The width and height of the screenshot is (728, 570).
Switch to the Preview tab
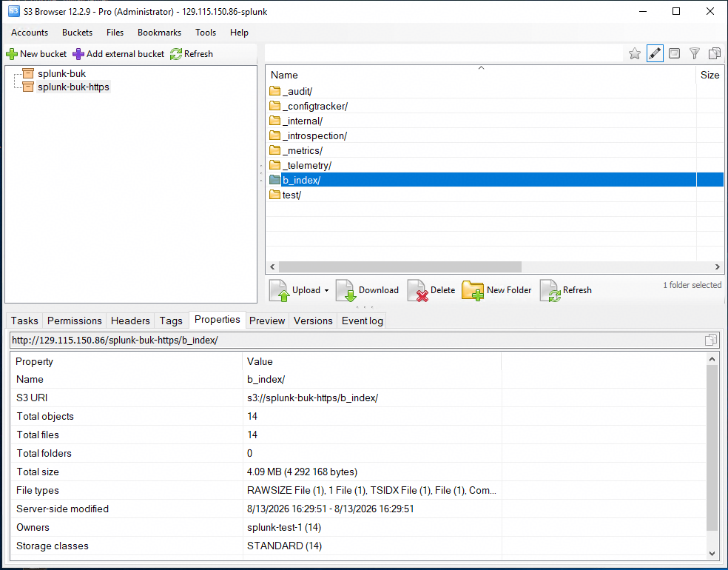click(x=267, y=321)
